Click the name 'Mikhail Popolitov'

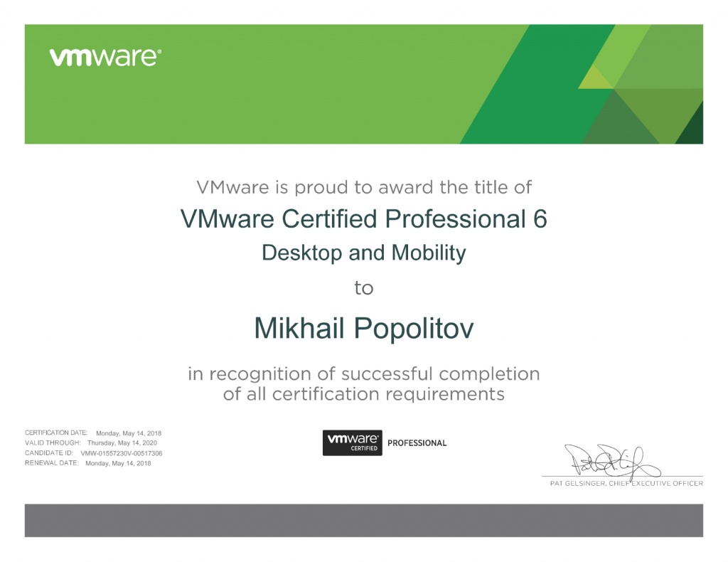[364, 329]
